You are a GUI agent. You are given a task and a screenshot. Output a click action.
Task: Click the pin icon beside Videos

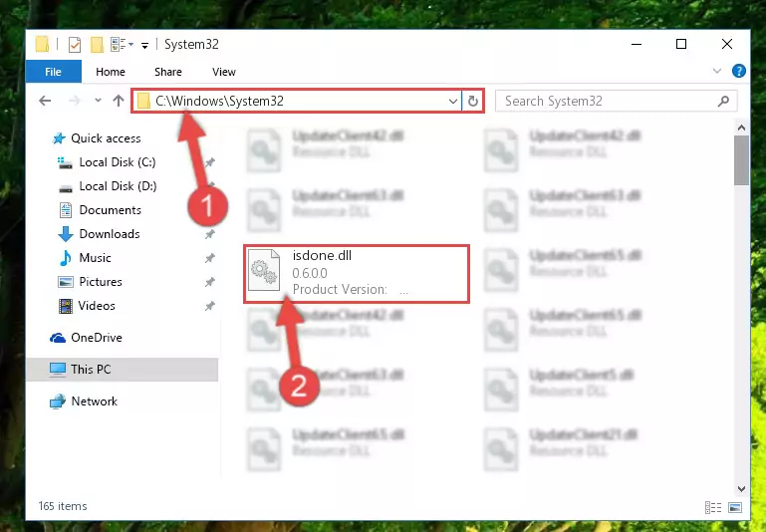pyautogui.click(x=209, y=306)
